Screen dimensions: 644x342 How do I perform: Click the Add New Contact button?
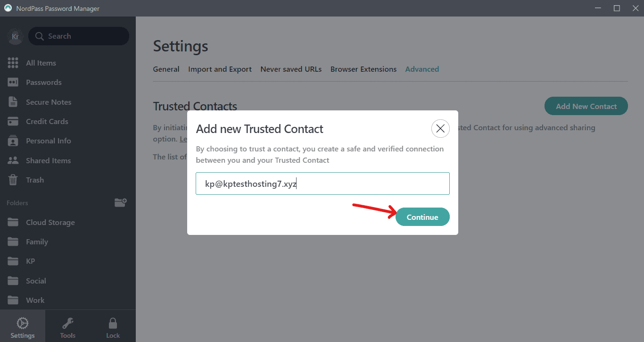pos(586,106)
